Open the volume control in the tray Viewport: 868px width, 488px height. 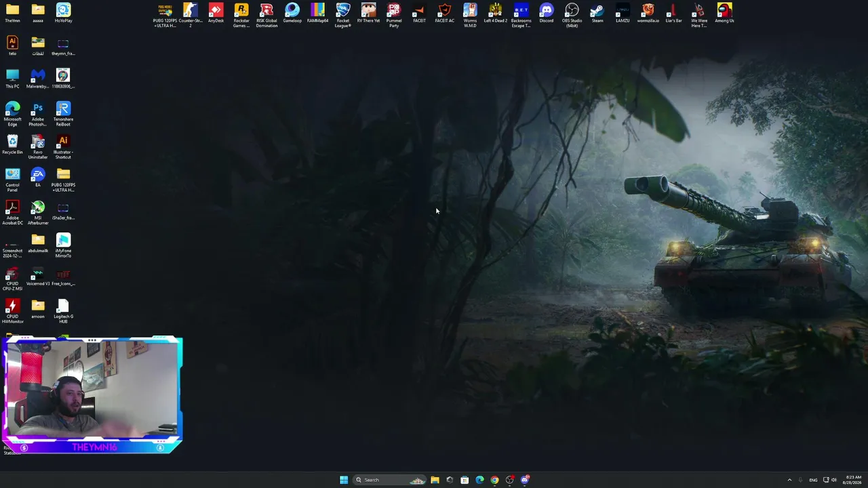pos(834,480)
